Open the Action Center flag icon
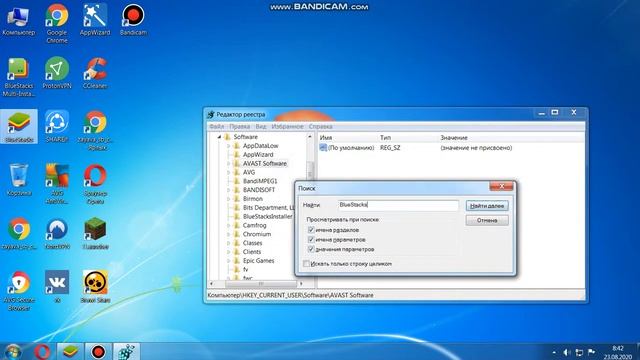 click(591, 352)
